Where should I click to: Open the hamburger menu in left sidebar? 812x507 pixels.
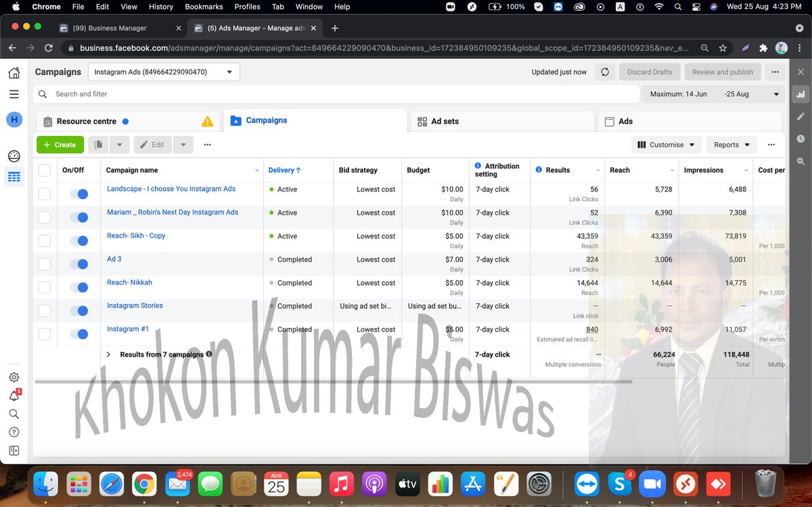coord(14,94)
